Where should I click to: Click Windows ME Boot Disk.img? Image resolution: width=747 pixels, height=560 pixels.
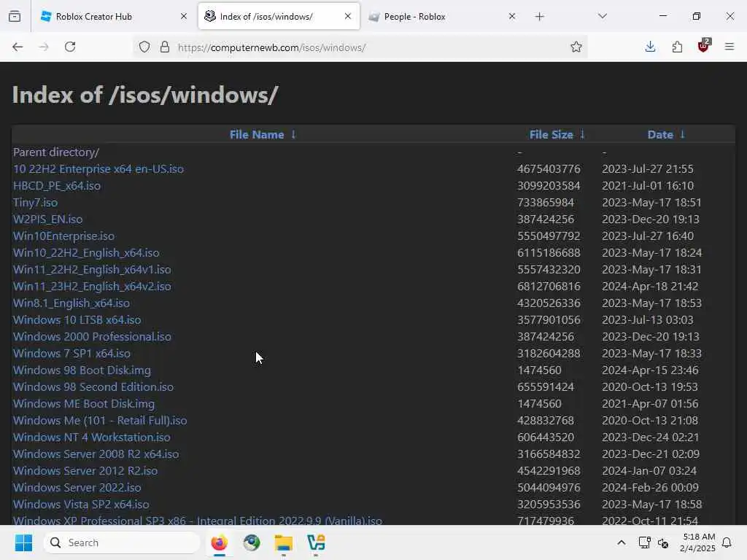click(84, 404)
